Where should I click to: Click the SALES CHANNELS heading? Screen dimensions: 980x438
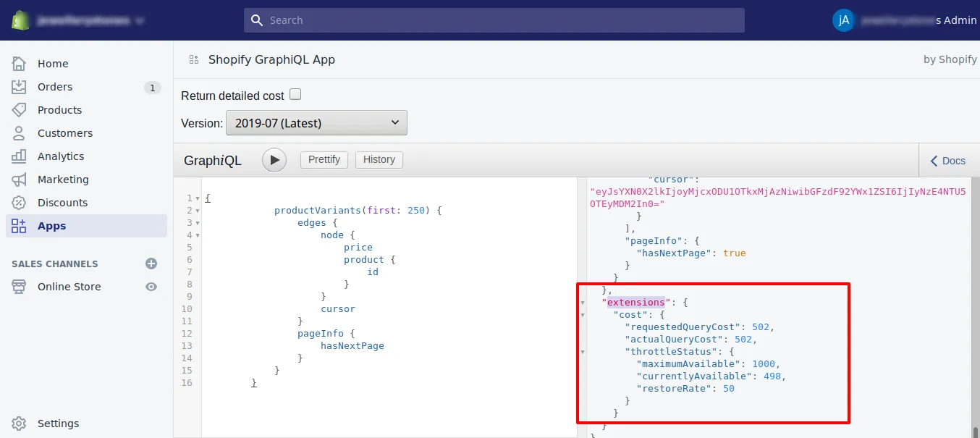(55, 264)
